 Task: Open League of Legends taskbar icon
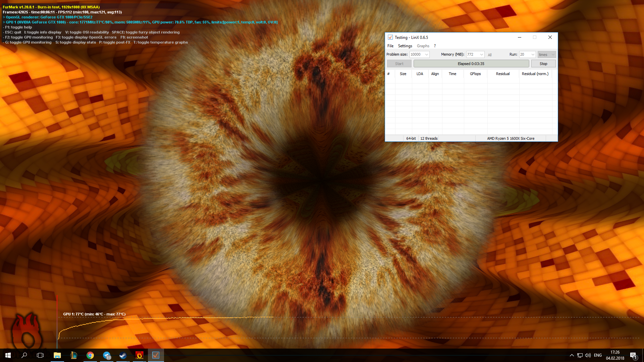pyautogui.click(x=73, y=355)
